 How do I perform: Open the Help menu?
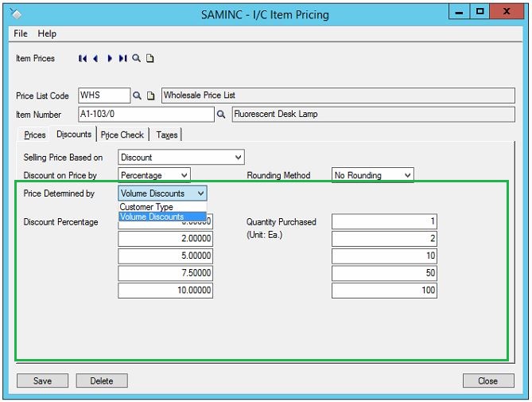pyautogui.click(x=47, y=34)
